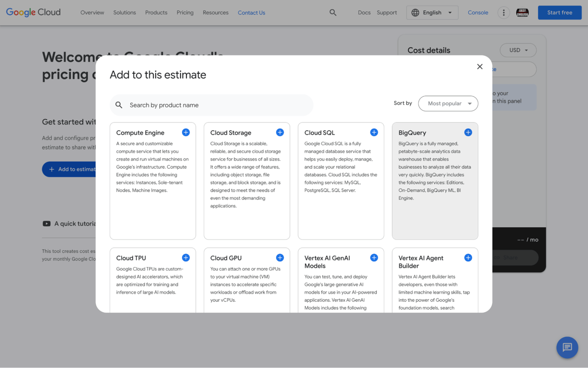Viewport: 588px width, 368px height.
Task: Add Cloud SQL with plus icon
Action: click(374, 132)
